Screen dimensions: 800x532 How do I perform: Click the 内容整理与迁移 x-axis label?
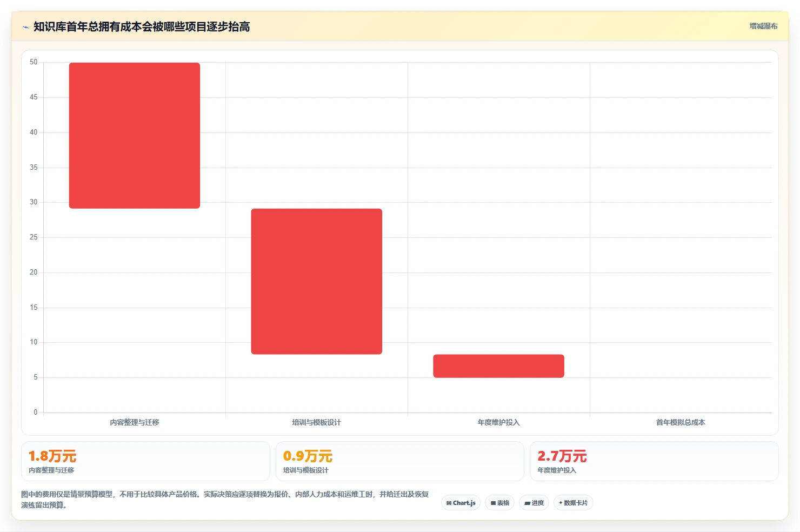[x=135, y=422]
